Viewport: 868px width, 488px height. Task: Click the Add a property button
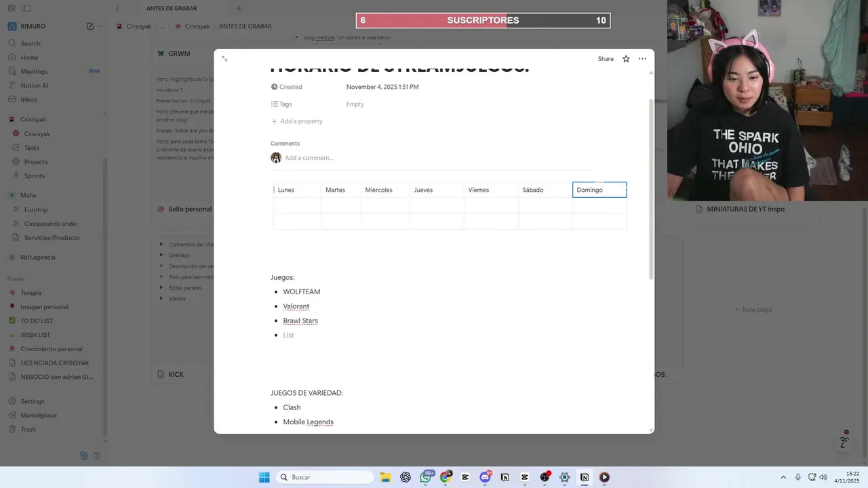297,121
